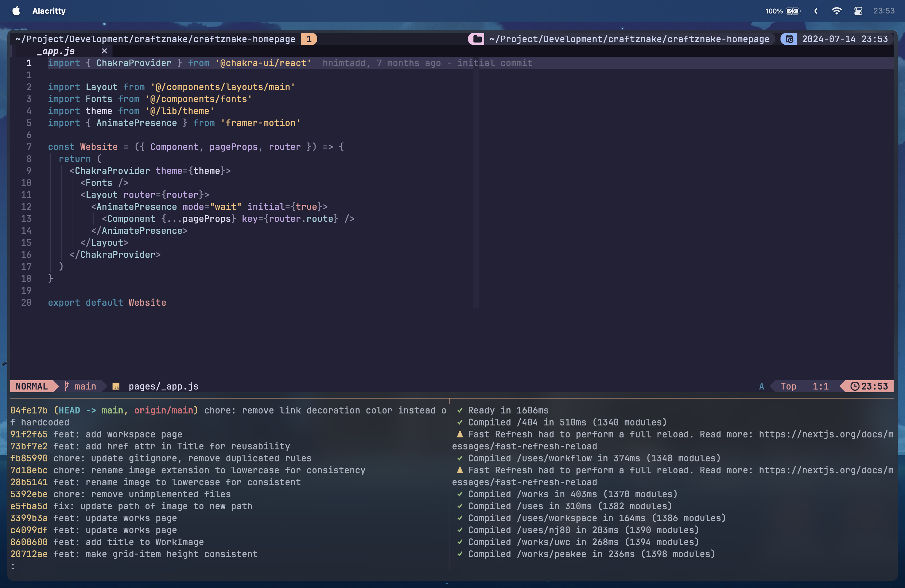Click pages/_app.js in the statusline
The height and width of the screenshot is (588, 905).
point(163,387)
